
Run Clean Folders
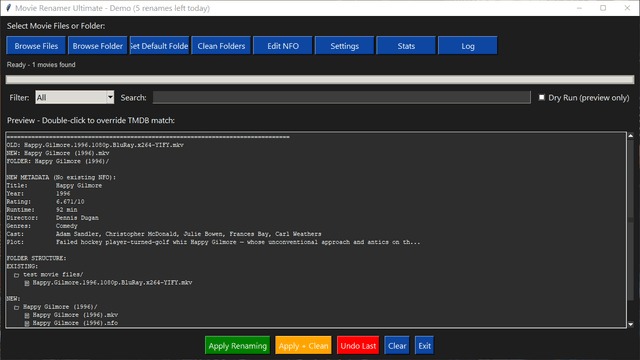[221, 46]
